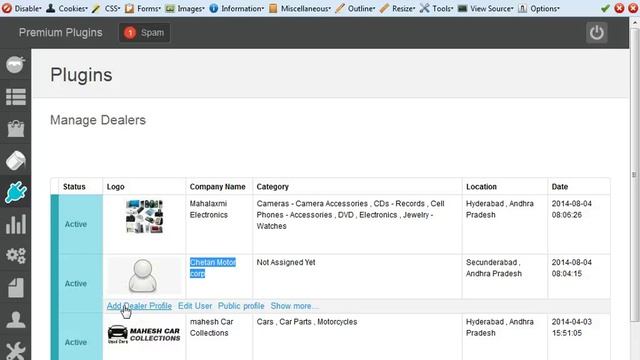
Task: Open the statistics bar chart sidebar icon
Action: (16, 224)
